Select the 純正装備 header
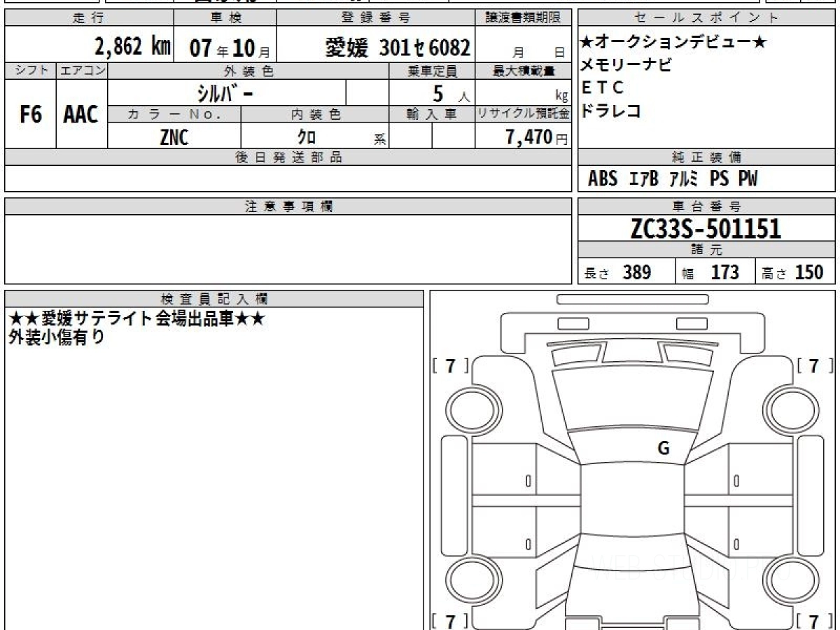The height and width of the screenshot is (630, 840). pos(706,157)
